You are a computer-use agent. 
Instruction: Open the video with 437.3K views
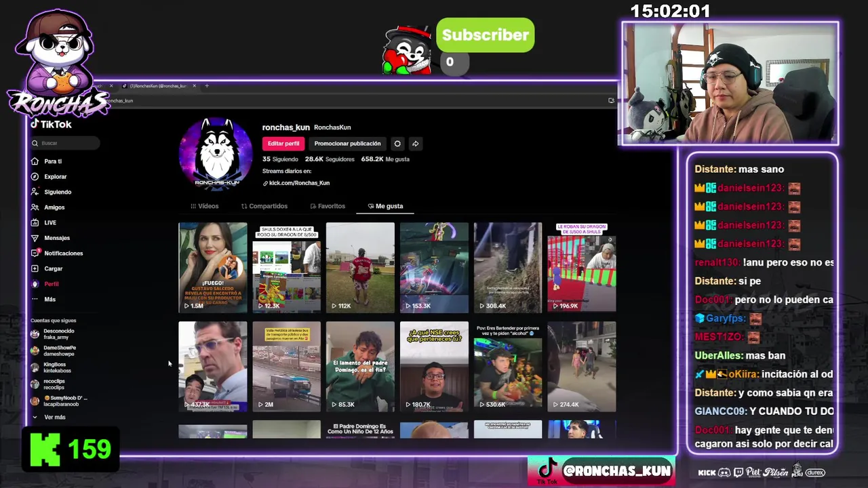[x=213, y=367]
